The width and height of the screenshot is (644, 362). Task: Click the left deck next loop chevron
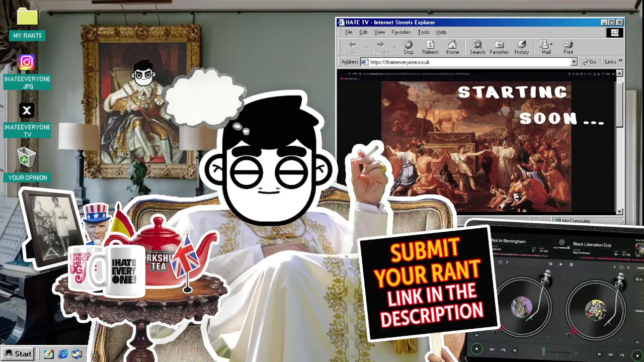coord(507,262)
